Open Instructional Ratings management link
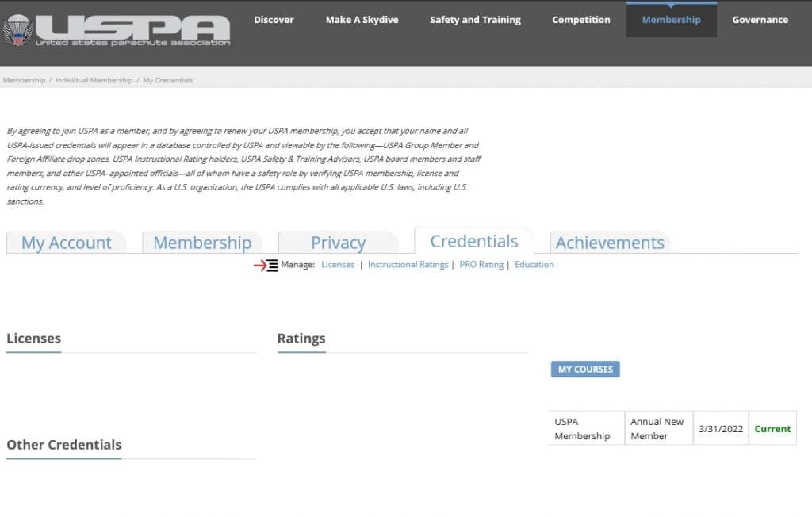Viewport: 812px width, 517px height. pos(408,265)
